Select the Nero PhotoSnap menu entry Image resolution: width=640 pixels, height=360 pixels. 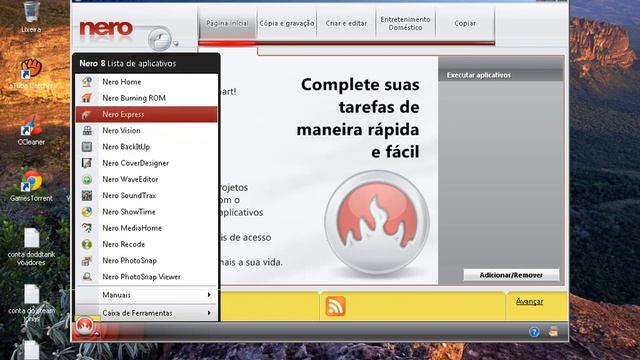pyautogui.click(x=147, y=260)
